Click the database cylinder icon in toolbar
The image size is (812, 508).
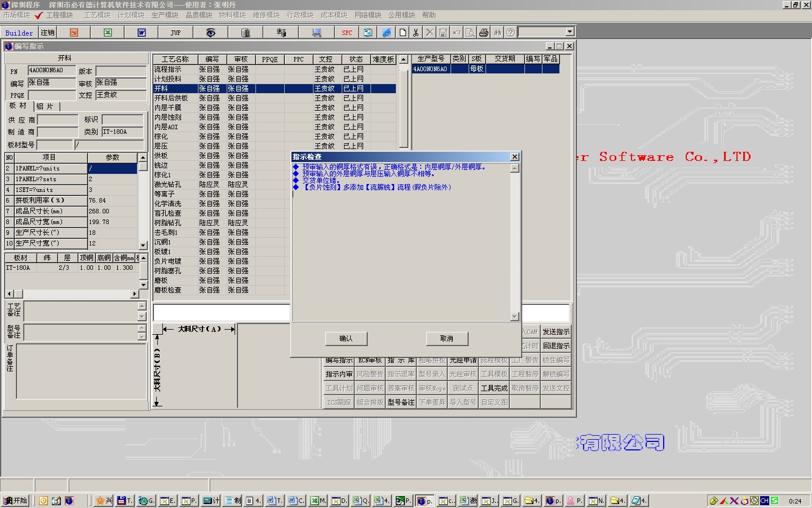point(245,33)
